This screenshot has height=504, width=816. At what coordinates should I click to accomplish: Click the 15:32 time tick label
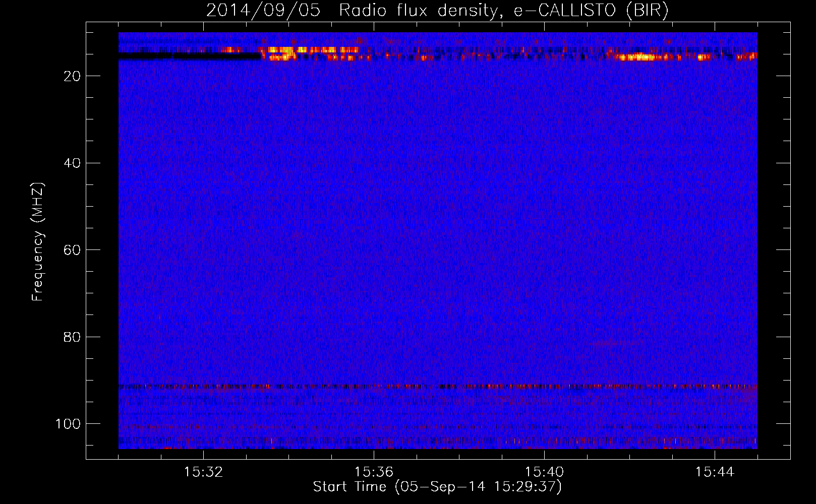tap(204, 472)
